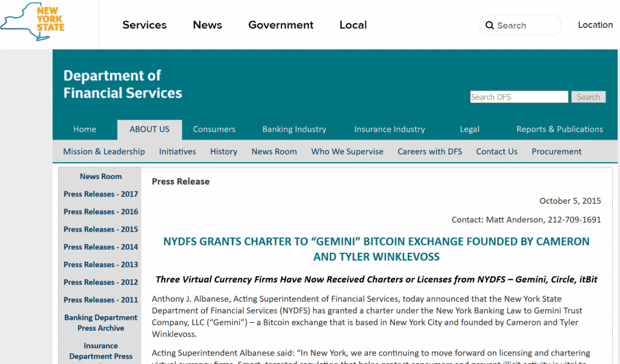Viewport: 620px width, 364px height.
Task: Switch to the Consumers tab
Action: point(214,129)
